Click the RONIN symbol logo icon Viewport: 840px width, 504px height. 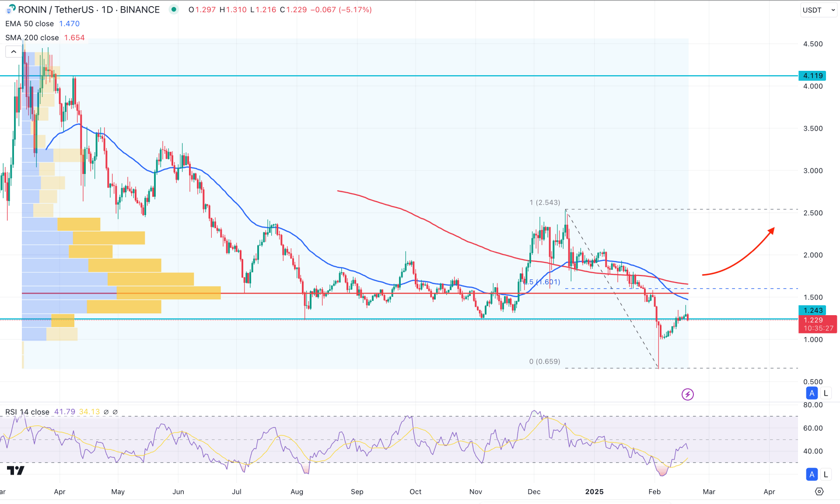[11, 9]
